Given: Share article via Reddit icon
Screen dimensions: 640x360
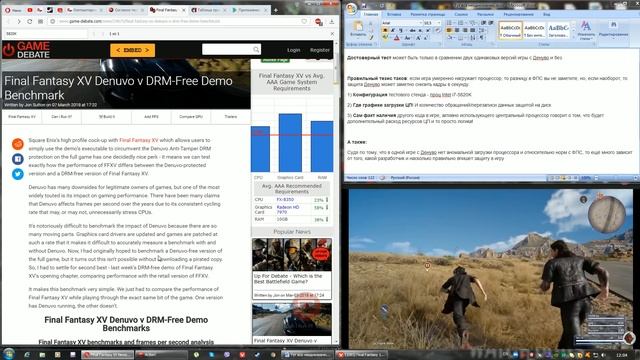Looking at the screenshot, I should point(18,144).
